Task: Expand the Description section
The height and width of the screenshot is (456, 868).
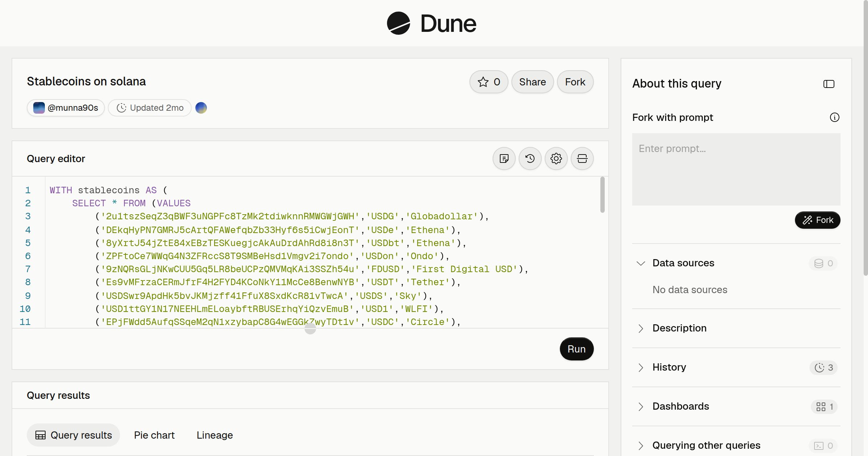Action: [x=641, y=328]
